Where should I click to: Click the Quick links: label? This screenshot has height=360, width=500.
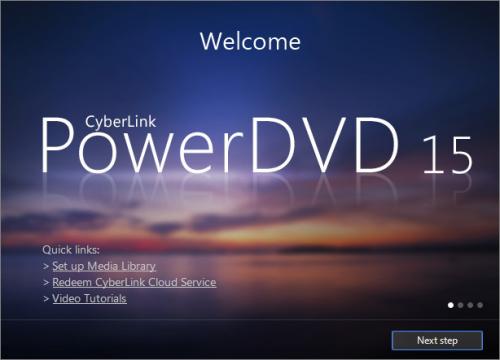click(x=71, y=250)
